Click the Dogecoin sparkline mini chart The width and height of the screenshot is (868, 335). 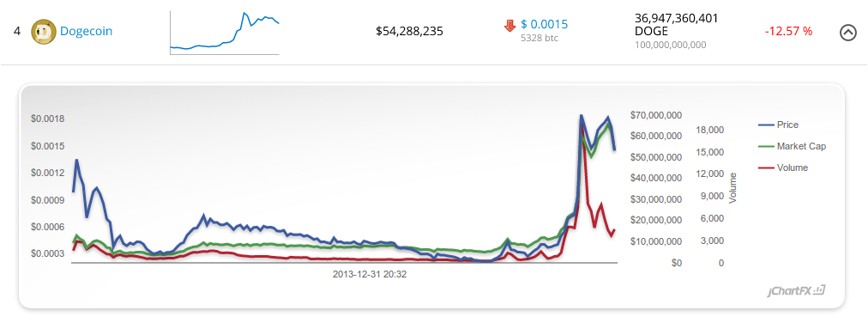pos(224,33)
